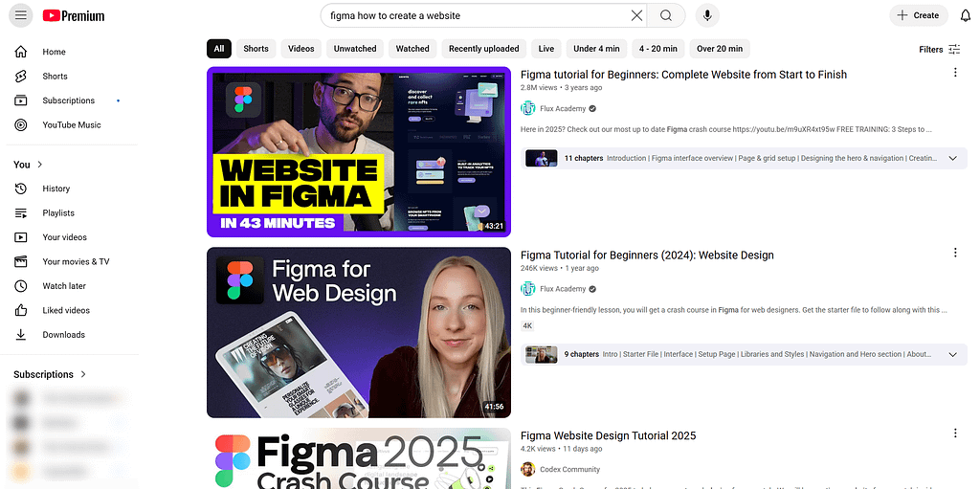
Task: Select the Live filter chip
Action: (546, 49)
